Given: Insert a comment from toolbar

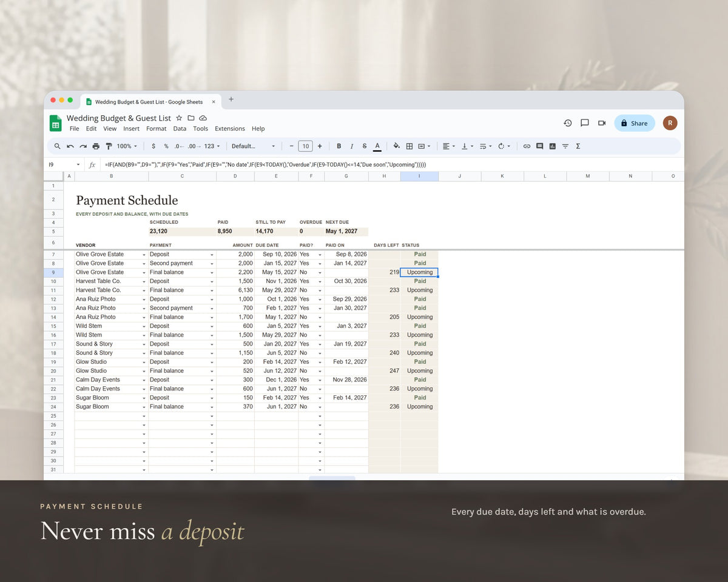Looking at the screenshot, I should coord(539,146).
